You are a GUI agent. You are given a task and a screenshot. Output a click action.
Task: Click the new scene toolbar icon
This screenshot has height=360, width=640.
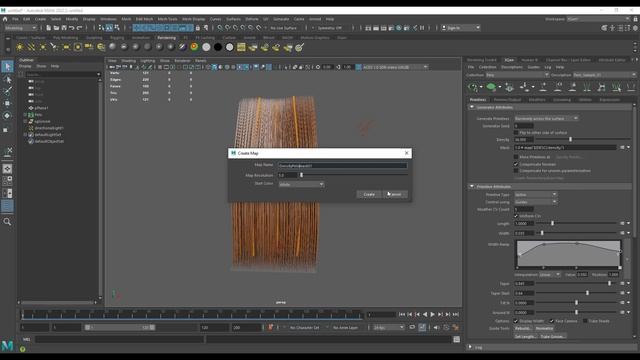pyautogui.click(x=49, y=28)
